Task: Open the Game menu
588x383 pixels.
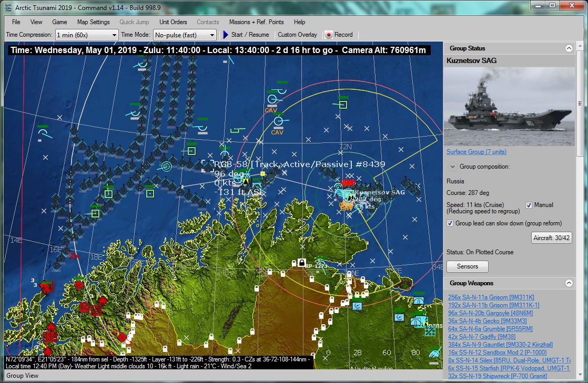Action: pyautogui.click(x=59, y=22)
